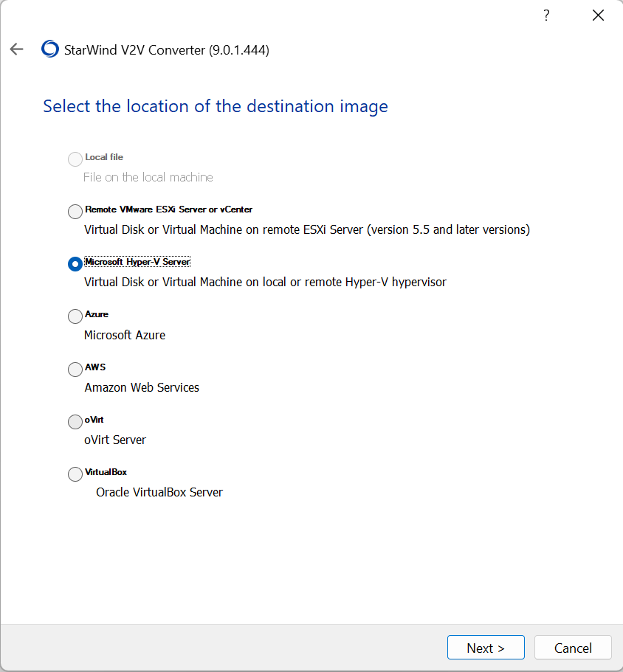Click the 'Amazon Web Services' description text
Viewport: 623px width, 672px height.
(142, 387)
